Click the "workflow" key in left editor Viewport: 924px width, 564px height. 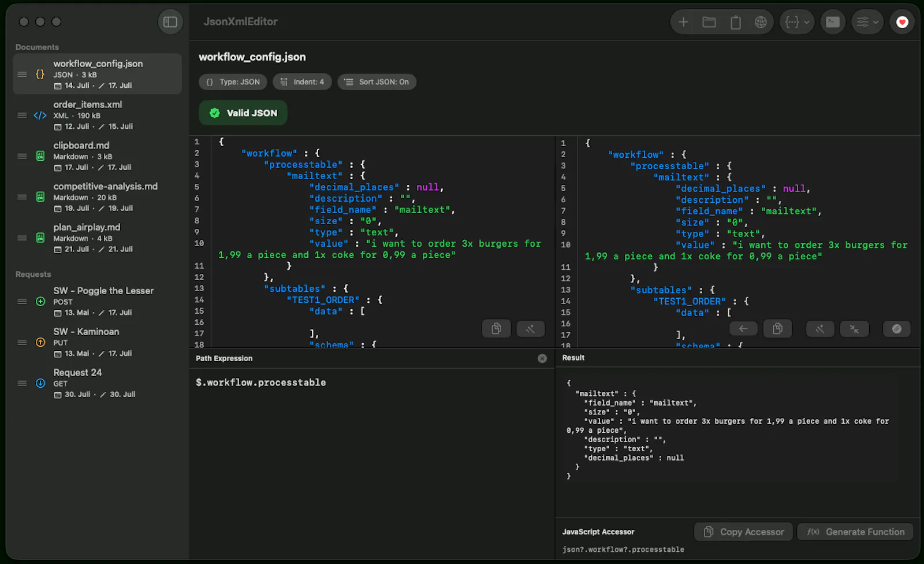tap(269, 153)
